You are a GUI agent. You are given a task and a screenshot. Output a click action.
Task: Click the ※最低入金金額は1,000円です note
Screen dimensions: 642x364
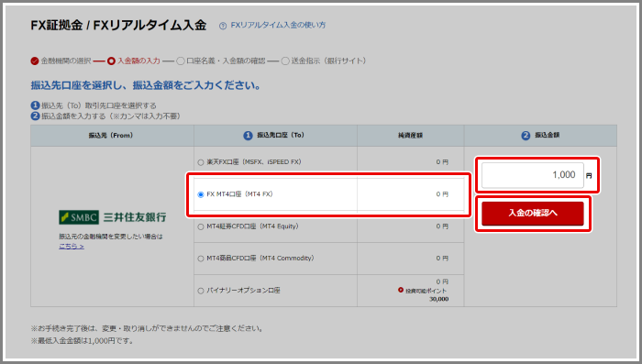83,341
